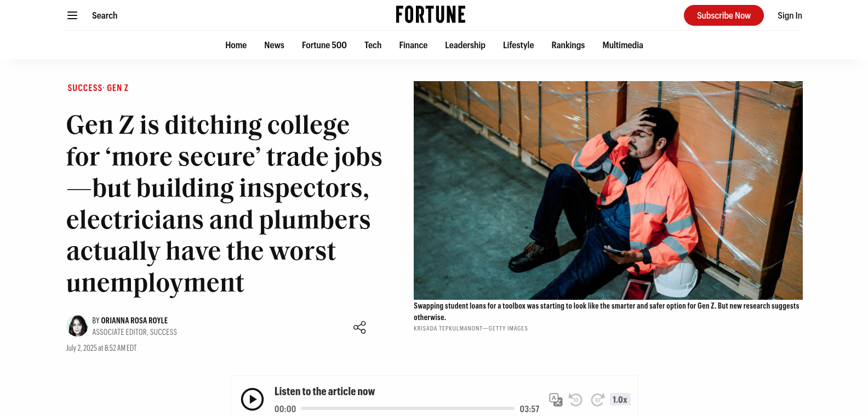This screenshot has width=868, height=416.
Task: Play the article audio
Action: [252, 399]
